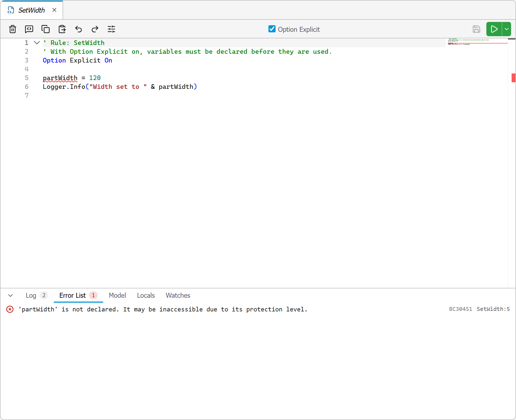Open the Watches tab

click(x=178, y=295)
